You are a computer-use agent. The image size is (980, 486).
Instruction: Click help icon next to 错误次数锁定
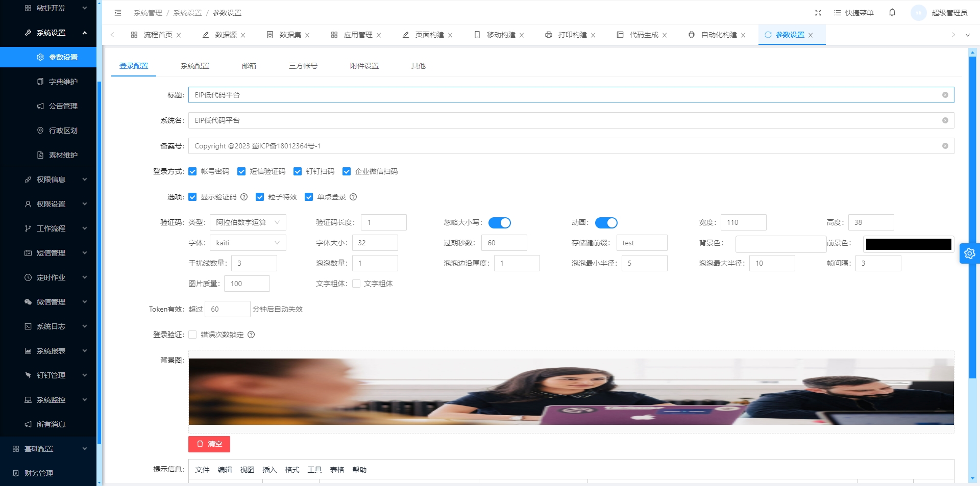click(251, 335)
